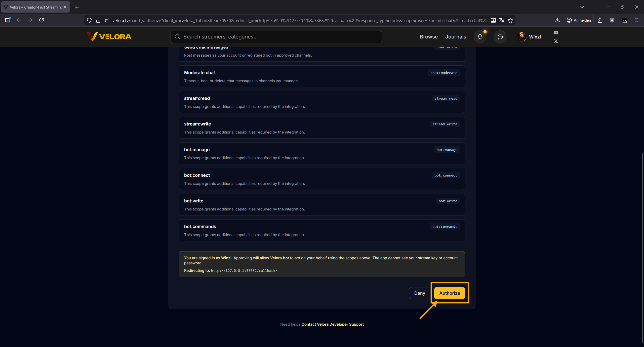The image size is (644, 347).
Task: Open the X social link icon
Action: click(556, 41)
